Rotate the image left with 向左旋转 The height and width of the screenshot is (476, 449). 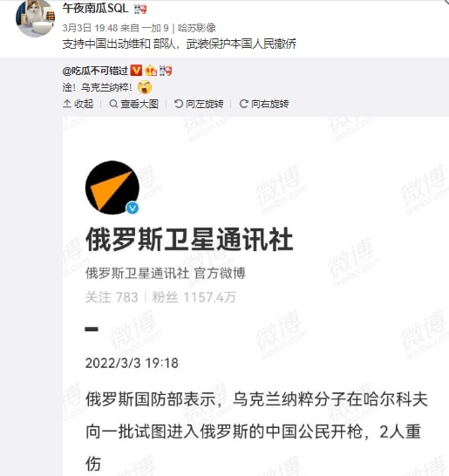199,104
